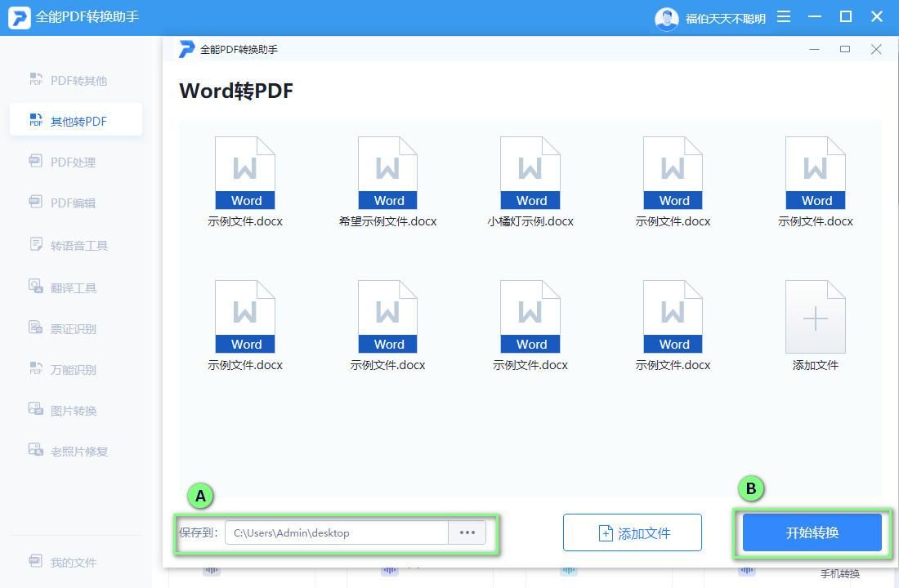Open the 图片转换 tool
899x588 pixels.
[76, 410]
